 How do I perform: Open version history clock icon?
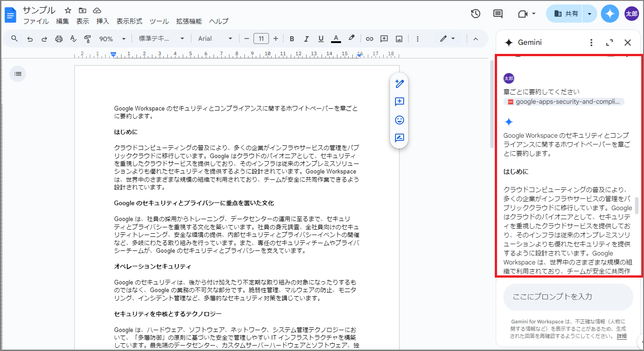pos(475,14)
